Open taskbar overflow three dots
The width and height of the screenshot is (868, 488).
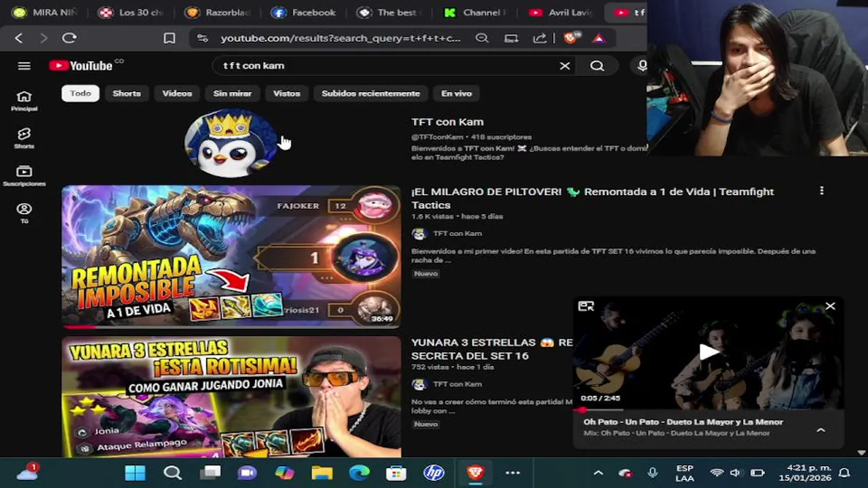tap(513, 473)
